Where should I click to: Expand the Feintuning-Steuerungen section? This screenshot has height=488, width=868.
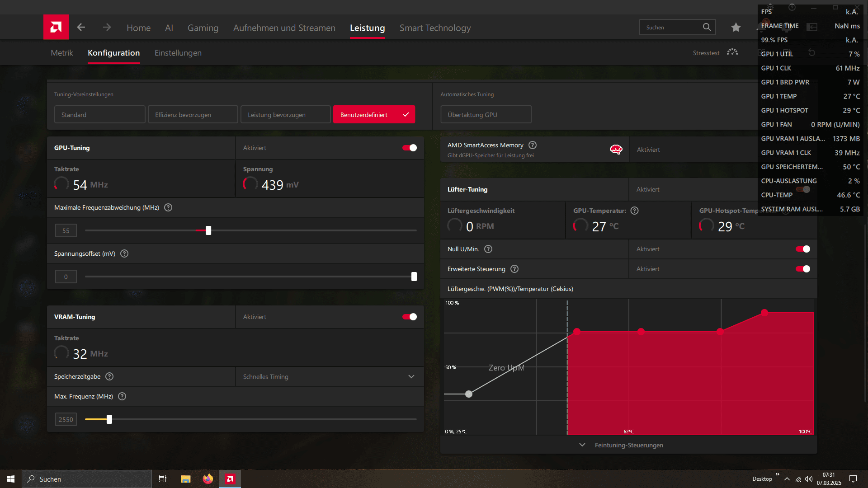[x=628, y=445]
